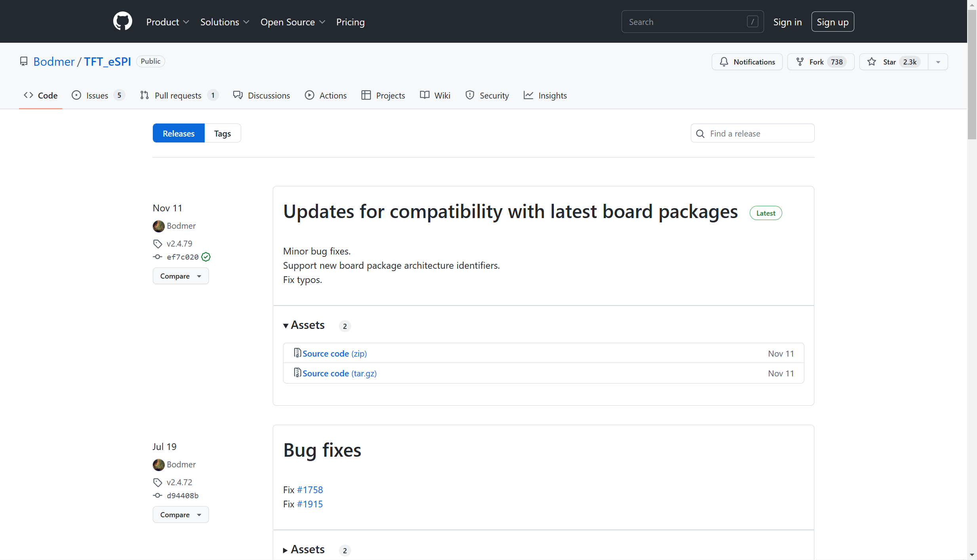The image size is (977, 560).
Task: Click the Notifications button
Action: [x=747, y=62]
